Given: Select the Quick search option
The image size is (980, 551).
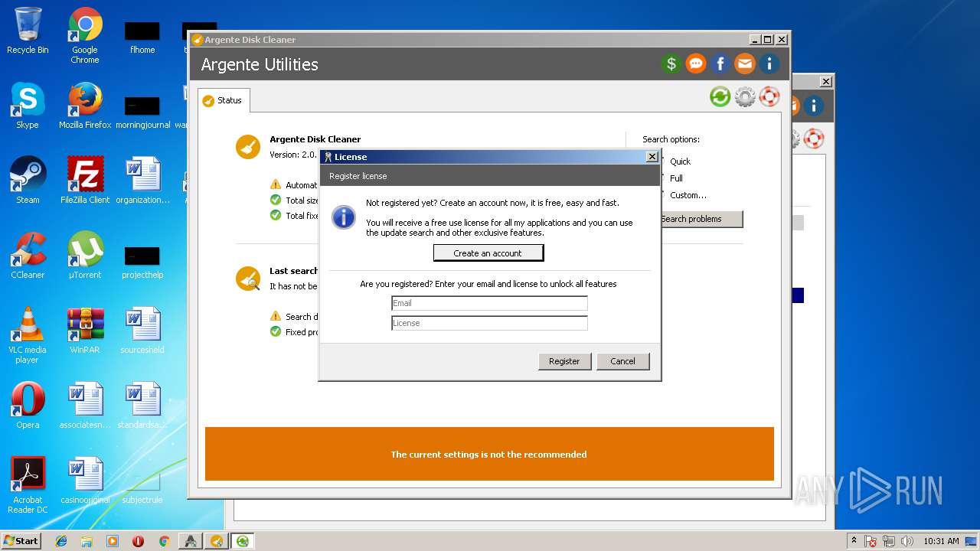Looking at the screenshot, I should click(680, 161).
